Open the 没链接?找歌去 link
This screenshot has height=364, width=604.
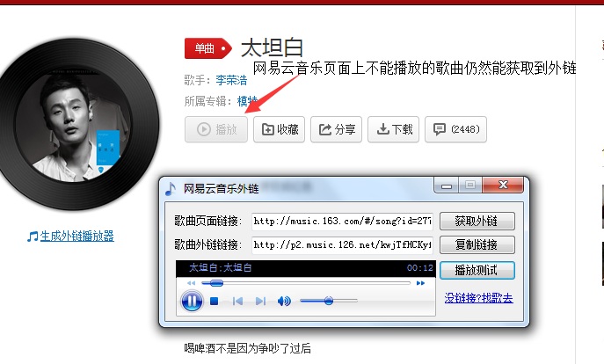tap(479, 298)
